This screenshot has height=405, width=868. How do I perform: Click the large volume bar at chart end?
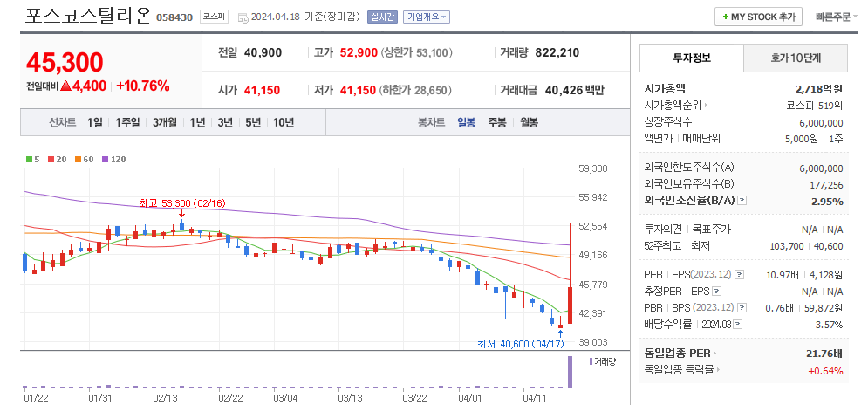tap(570, 372)
